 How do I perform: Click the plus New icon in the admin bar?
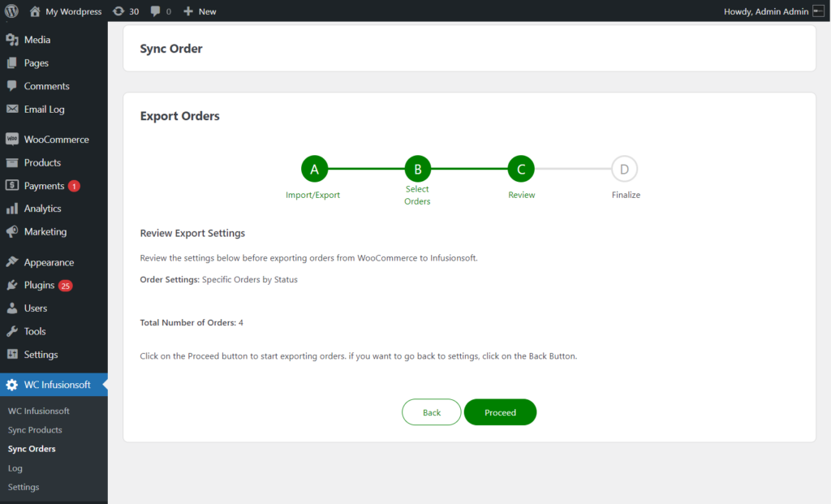pos(188,11)
